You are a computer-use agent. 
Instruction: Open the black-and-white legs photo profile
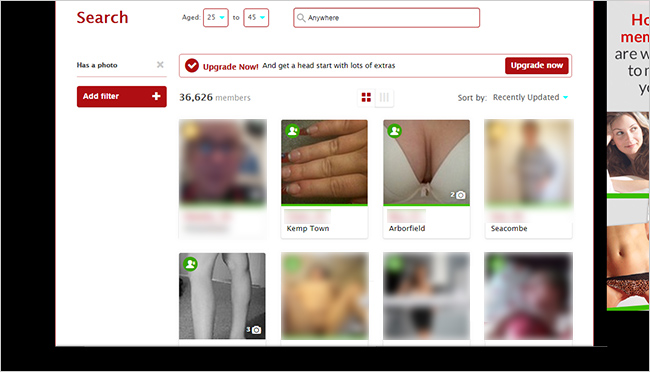tap(222, 296)
